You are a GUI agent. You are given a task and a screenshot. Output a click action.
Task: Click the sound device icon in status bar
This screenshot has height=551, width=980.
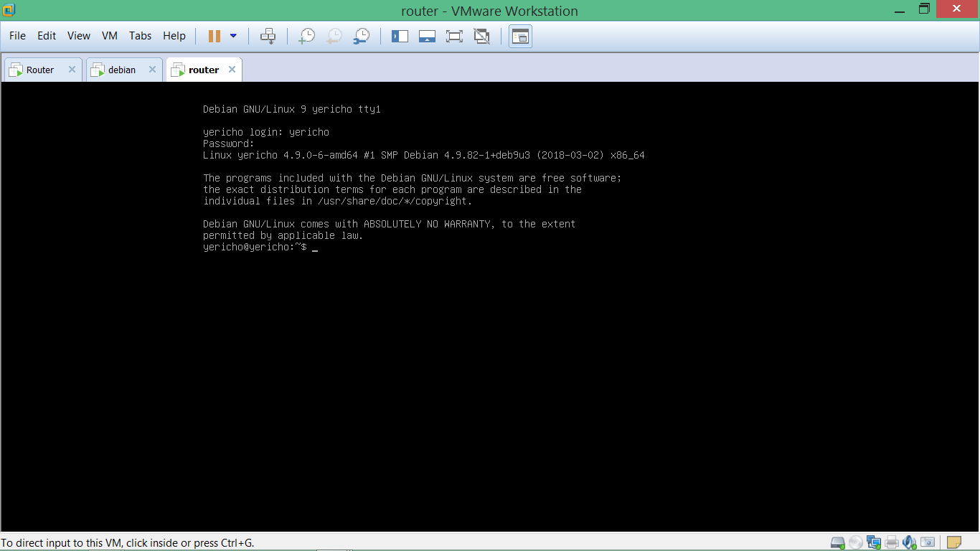point(909,542)
